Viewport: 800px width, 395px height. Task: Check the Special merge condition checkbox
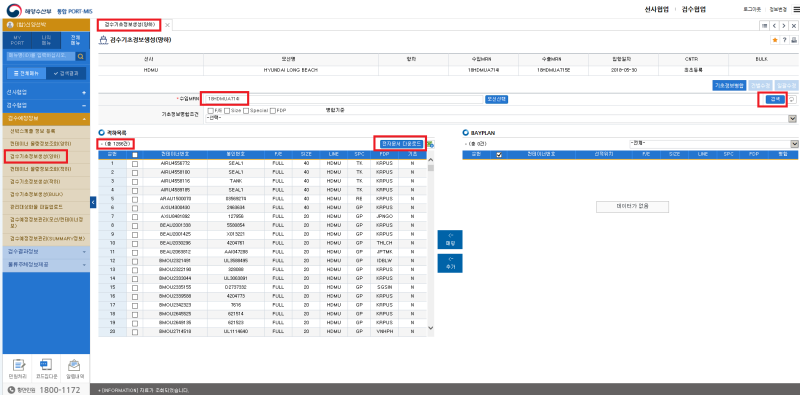pos(246,111)
